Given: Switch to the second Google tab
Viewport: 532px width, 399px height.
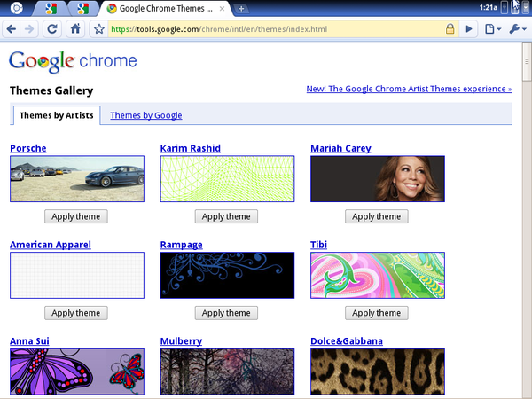Looking at the screenshot, I should 82,9.
